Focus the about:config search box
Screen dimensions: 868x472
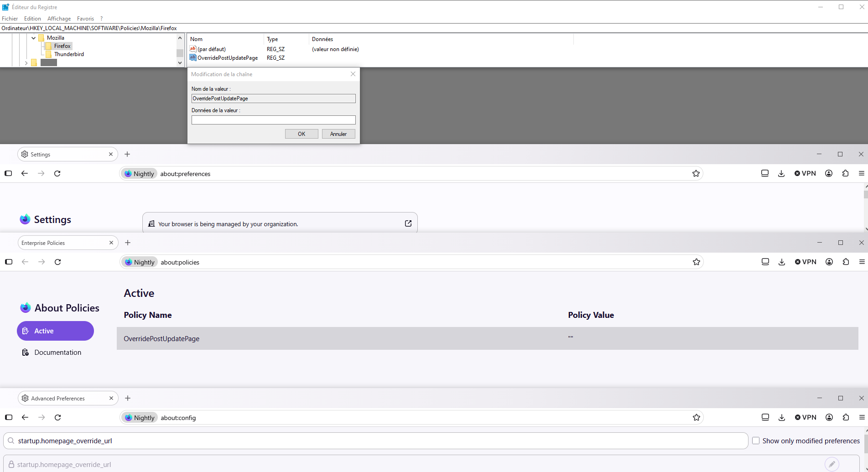(x=375, y=441)
